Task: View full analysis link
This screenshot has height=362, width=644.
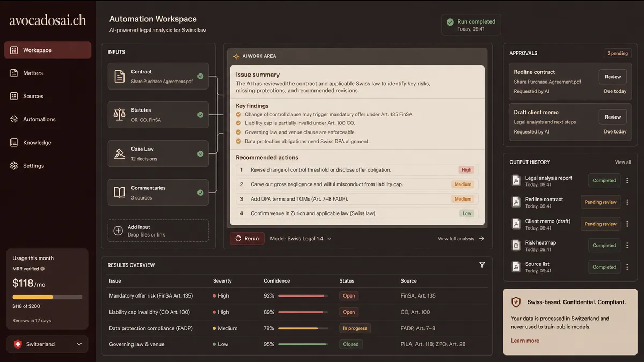Action: (456, 239)
